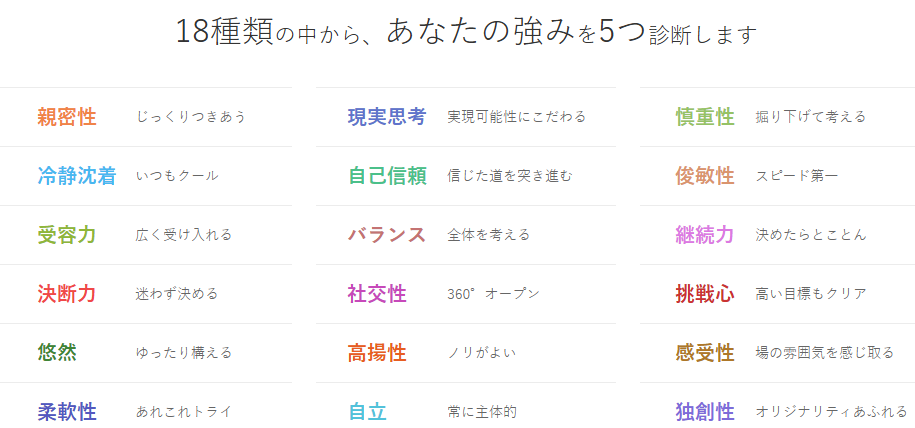The image size is (915, 428).
Task: Select the purple 柔軟性 strength
Action: click(x=66, y=411)
